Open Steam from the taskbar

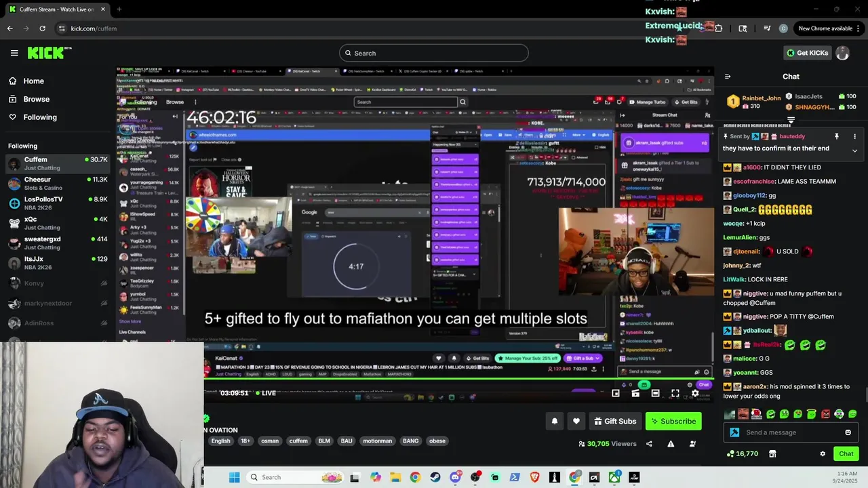[435, 477]
